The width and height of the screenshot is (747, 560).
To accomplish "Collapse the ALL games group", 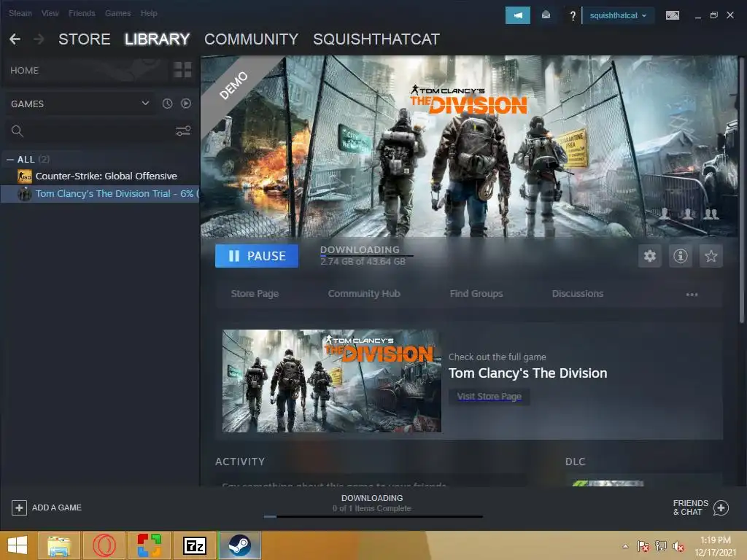I will click(x=10, y=160).
